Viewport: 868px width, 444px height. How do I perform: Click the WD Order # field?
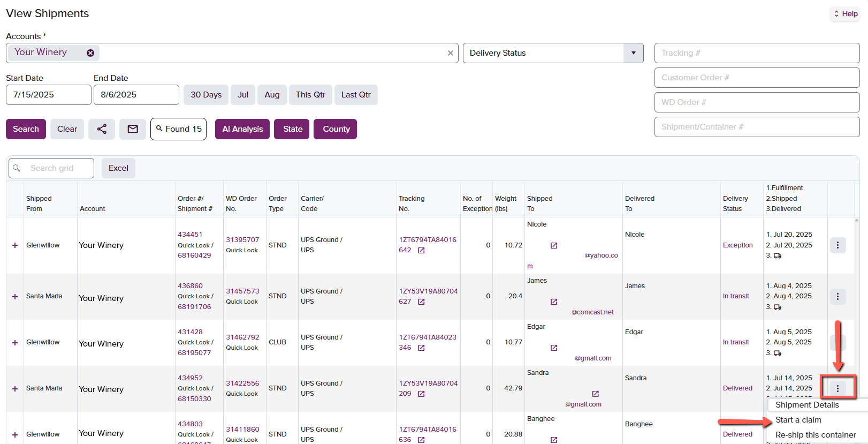pyautogui.click(x=757, y=102)
